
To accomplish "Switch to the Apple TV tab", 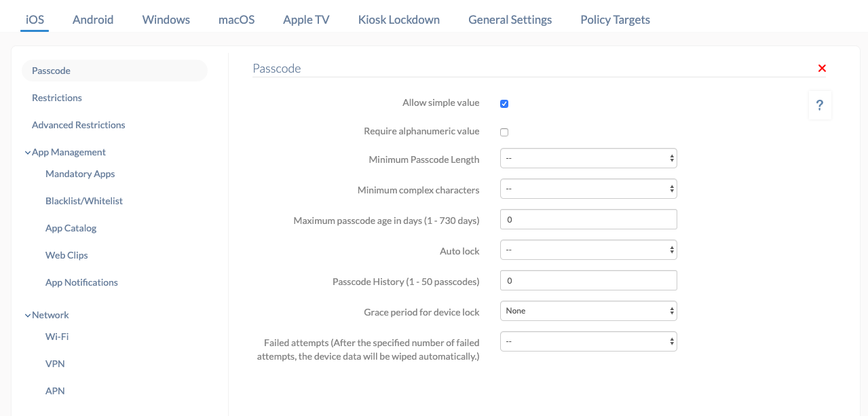I will point(306,20).
